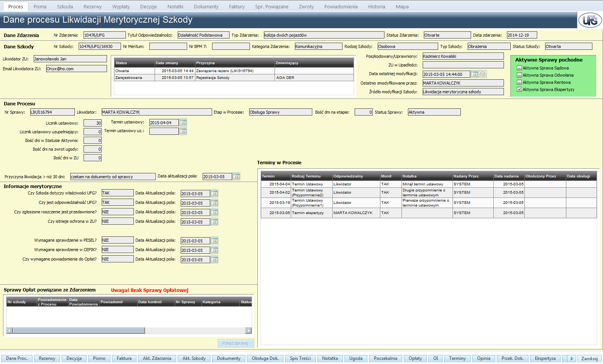Open Faktury tab
Viewport: 603px width, 364px height.
click(x=237, y=6)
